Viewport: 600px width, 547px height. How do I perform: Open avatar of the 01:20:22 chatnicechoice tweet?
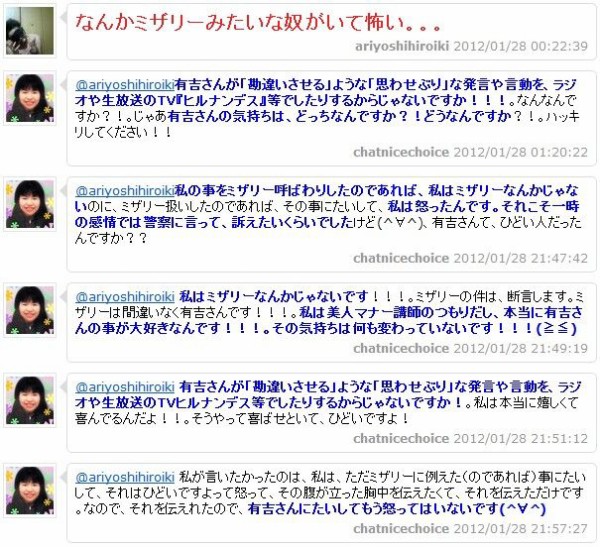[30, 98]
